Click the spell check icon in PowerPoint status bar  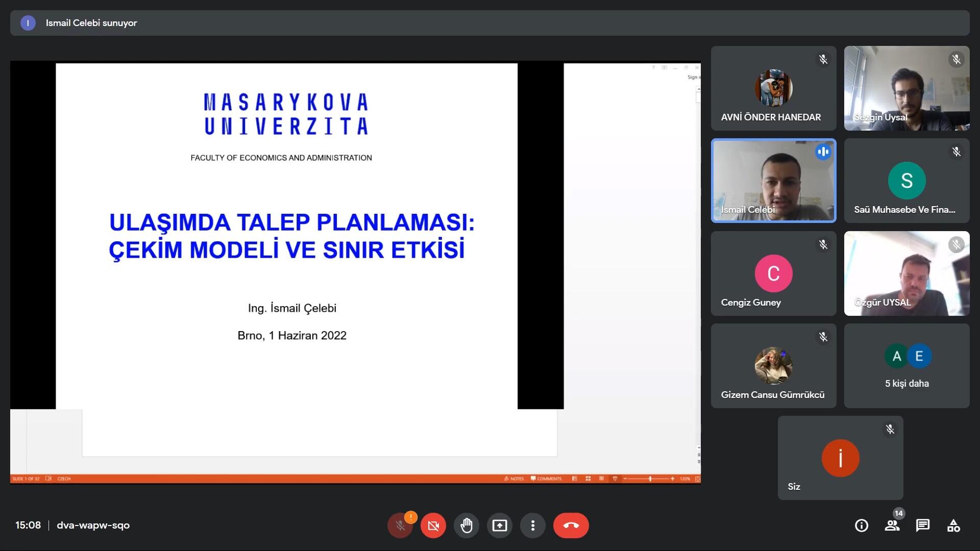click(48, 479)
